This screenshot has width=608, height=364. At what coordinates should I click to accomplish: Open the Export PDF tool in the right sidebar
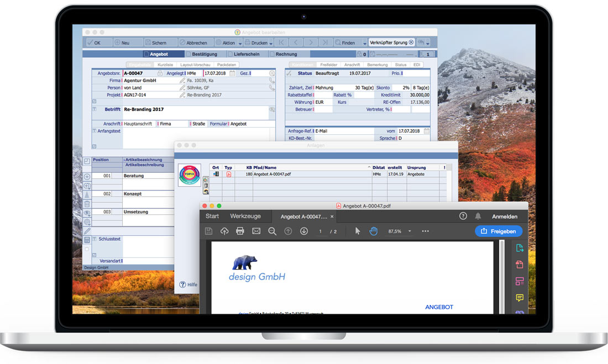[520, 248]
